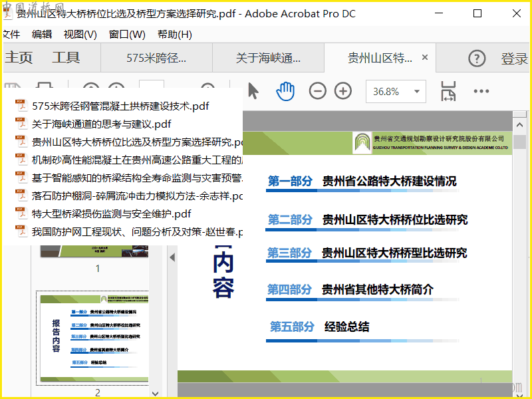
Task: Select the 贵州山区特... document tab
Action: [380, 58]
